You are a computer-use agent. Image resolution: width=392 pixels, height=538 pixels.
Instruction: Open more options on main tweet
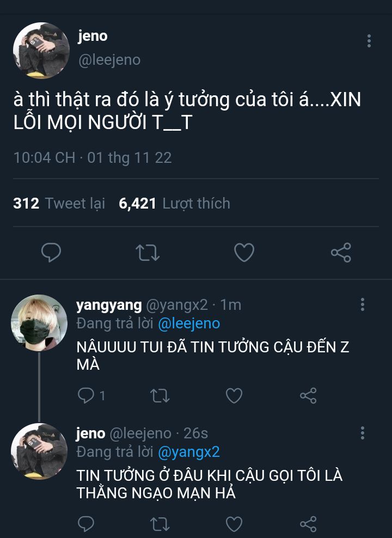(x=369, y=41)
